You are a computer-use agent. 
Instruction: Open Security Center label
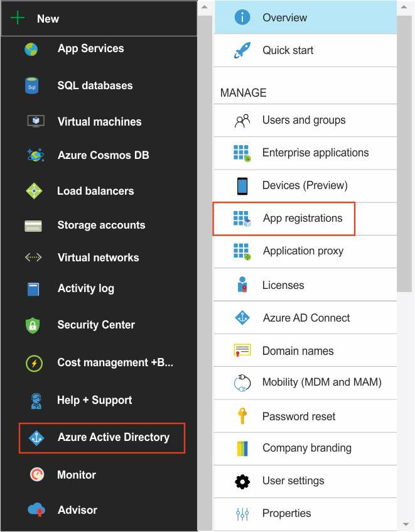(x=96, y=325)
